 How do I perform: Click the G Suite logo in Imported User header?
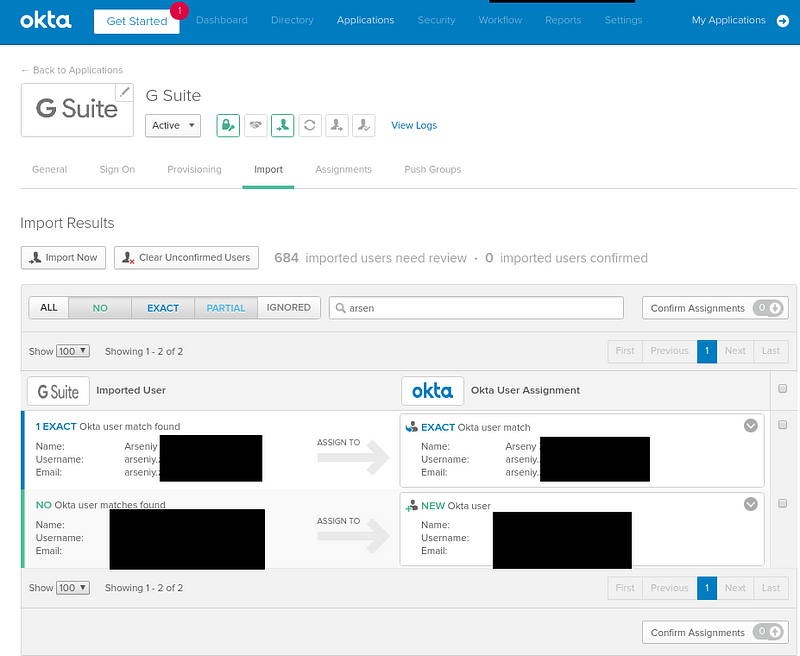(x=58, y=391)
